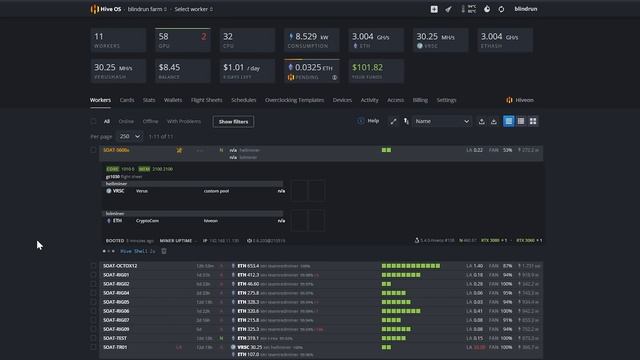Open the SOAT-0600x worker name
This screenshot has height=360, width=640.
[116, 150]
